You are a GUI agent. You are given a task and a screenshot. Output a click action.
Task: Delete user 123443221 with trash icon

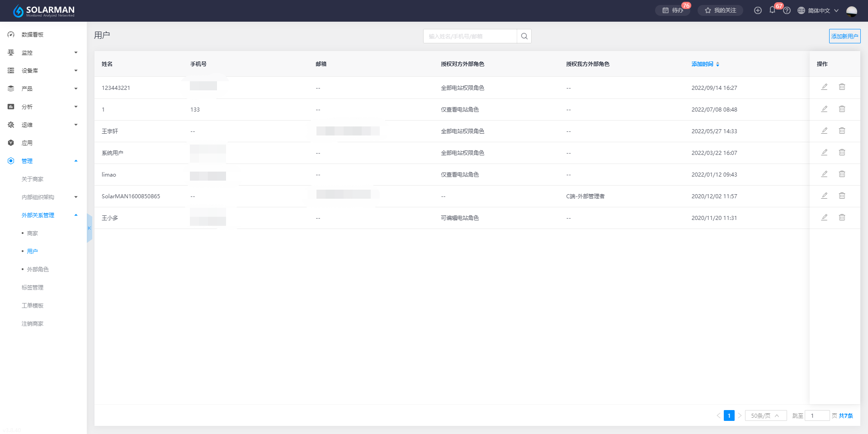point(842,87)
